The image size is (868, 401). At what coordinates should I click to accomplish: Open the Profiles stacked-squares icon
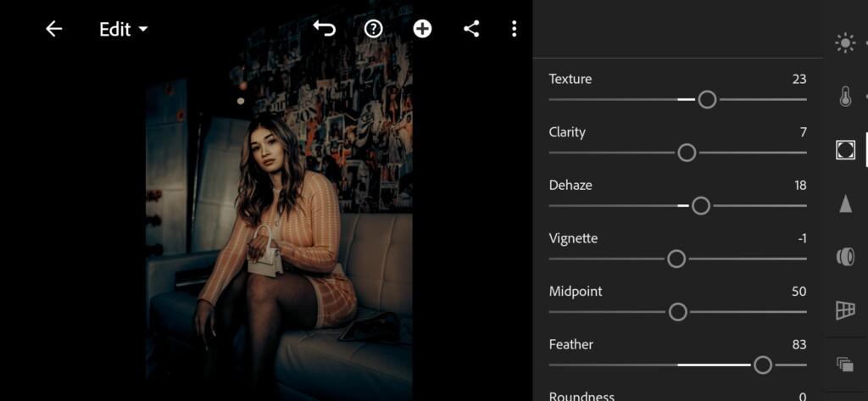[845, 364]
